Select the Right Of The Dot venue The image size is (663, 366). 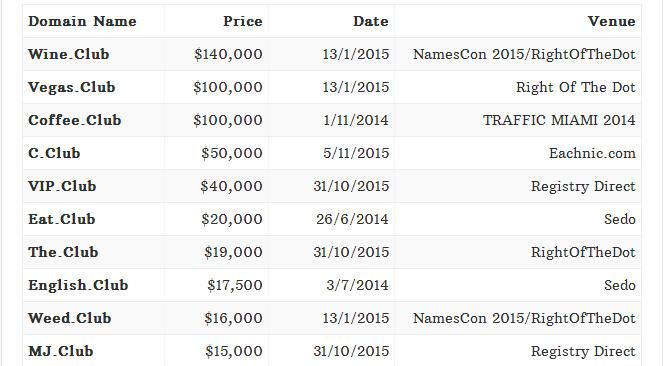(x=575, y=87)
